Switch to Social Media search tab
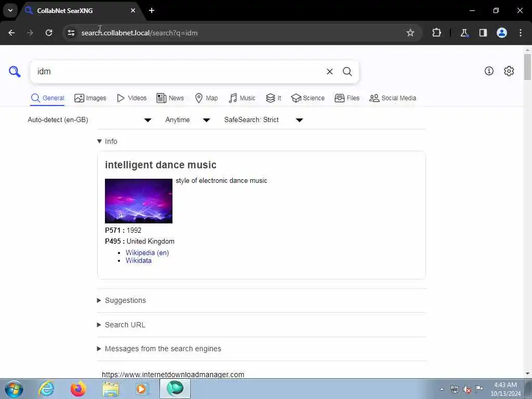 coord(393,98)
